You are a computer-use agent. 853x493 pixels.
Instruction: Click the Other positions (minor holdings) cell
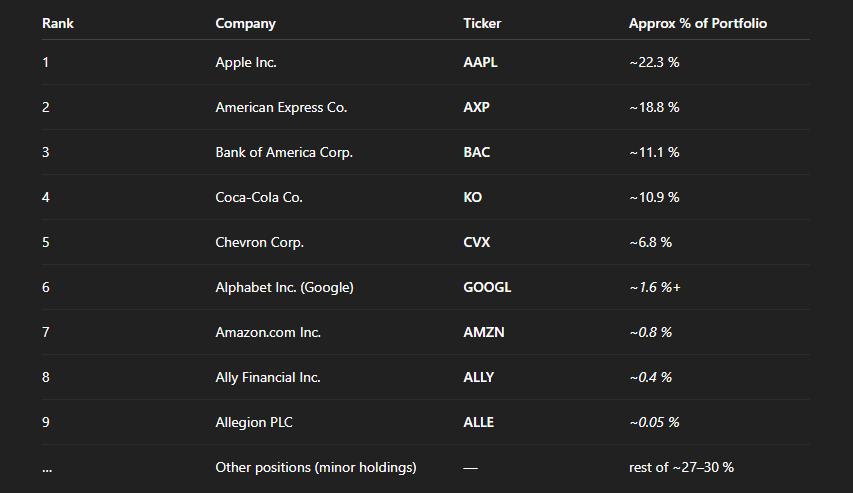coord(315,467)
